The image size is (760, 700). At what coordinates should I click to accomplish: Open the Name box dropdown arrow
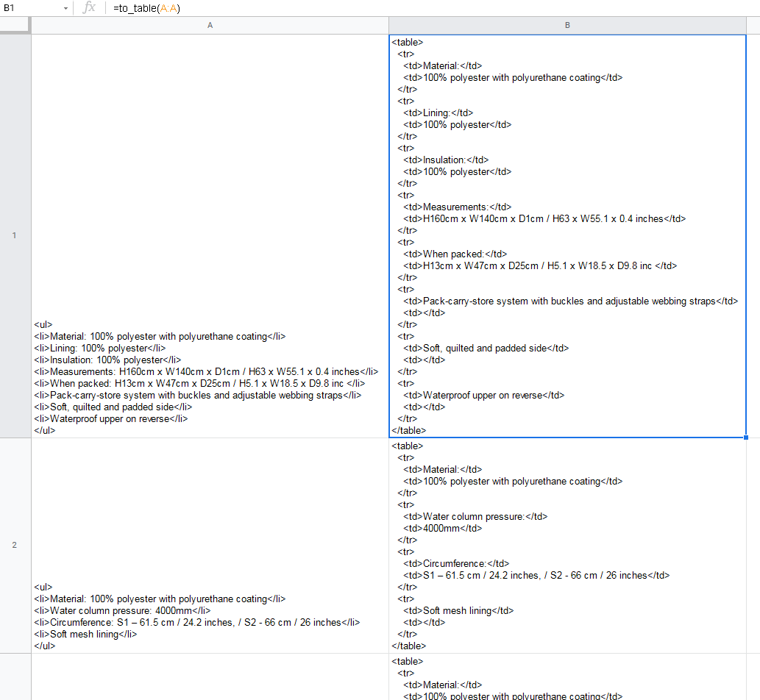click(65, 8)
